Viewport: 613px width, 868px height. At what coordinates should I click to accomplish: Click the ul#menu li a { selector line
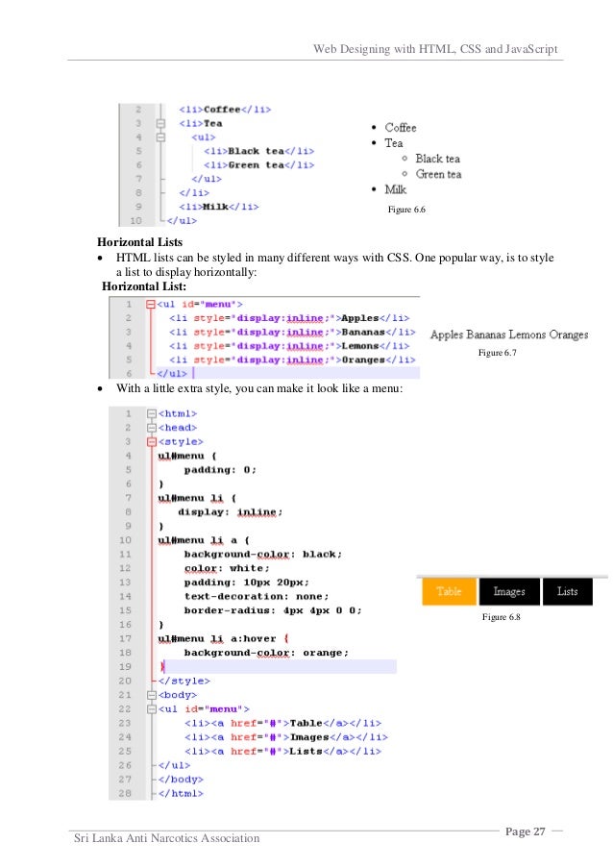[204, 539]
